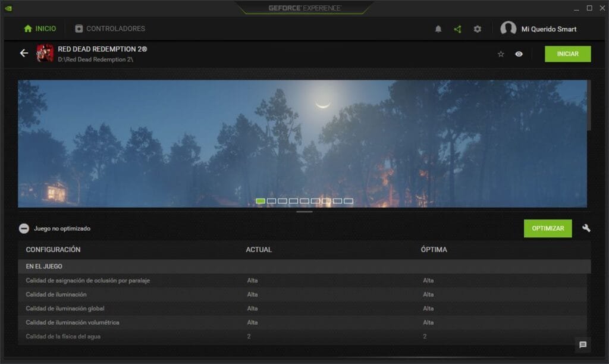This screenshot has height=364, width=609.
Task: Open settings gear icon
Action: [477, 29]
